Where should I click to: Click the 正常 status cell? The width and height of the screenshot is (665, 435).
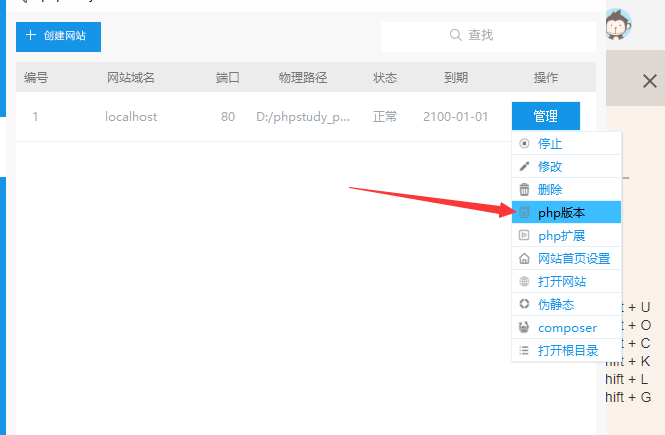[385, 117]
